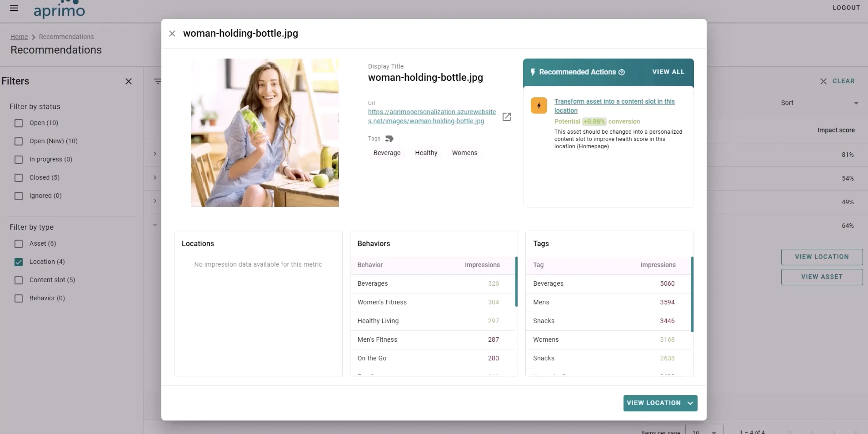Go to Home in the breadcrumb

coord(19,37)
